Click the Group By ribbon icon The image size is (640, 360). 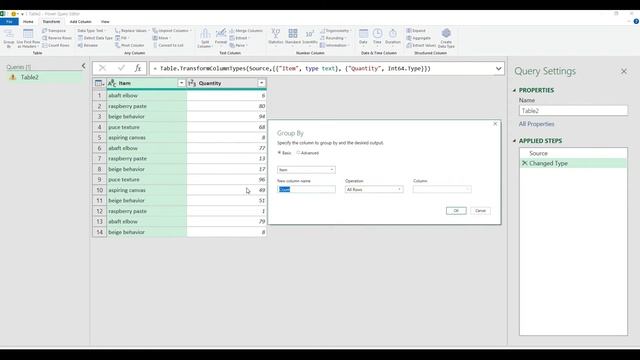coord(9,38)
